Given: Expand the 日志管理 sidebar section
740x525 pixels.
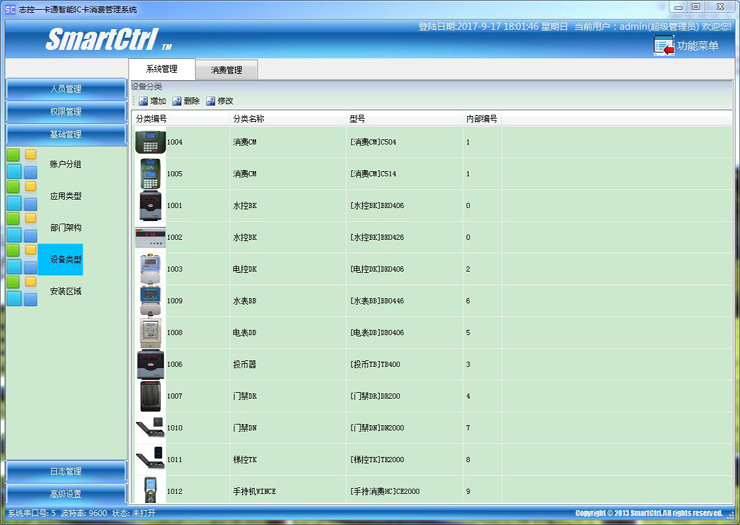Looking at the screenshot, I should click(66, 471).
